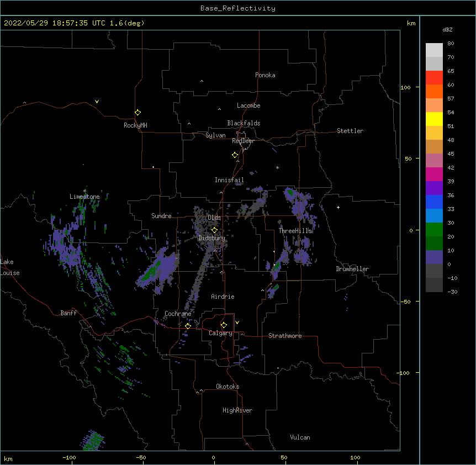Click the 100 tick on the right axis
The width and height of the screenshot is (476, 465).
(x=405, y=87)
